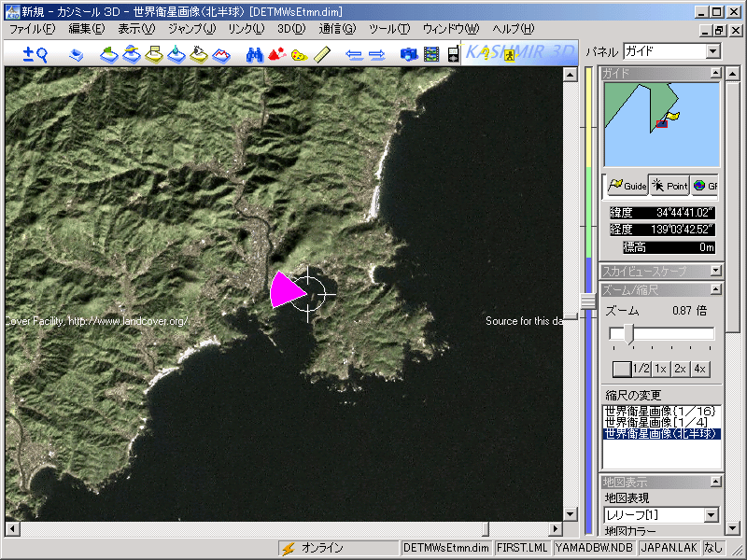Click the JAPAN.LAK status bar entry

click(669, 548)
